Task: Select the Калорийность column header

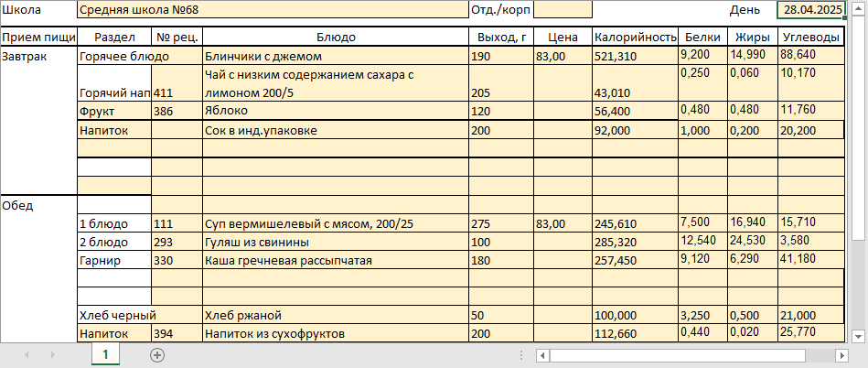Action: [636, 37]
